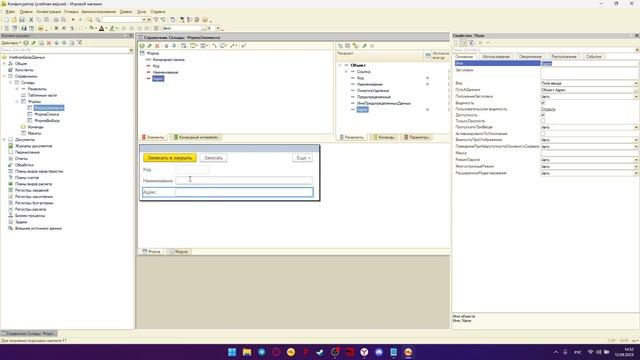The image size is (640, 360).
Task: Click the 1C icon in the taskbar
Action: click(408, 352)
